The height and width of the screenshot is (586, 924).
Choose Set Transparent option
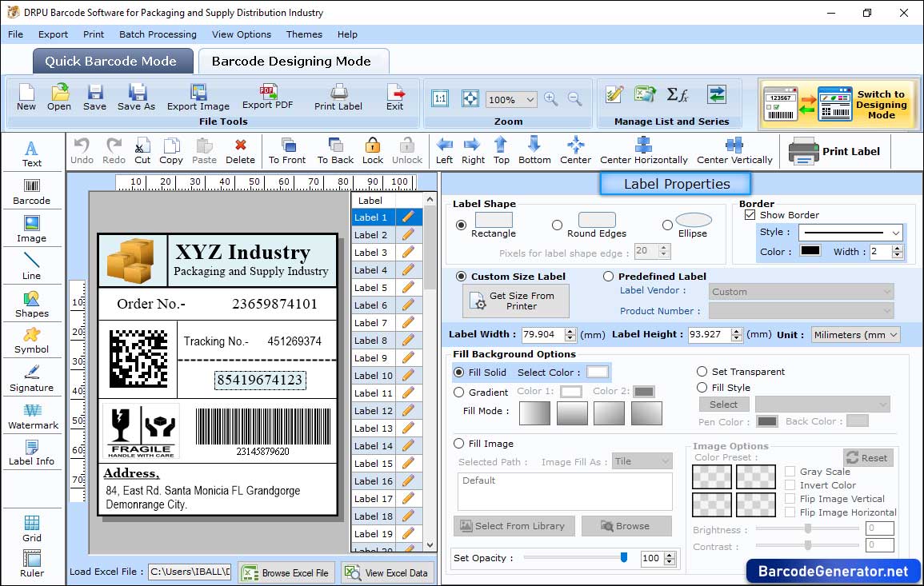click(702, 372)
